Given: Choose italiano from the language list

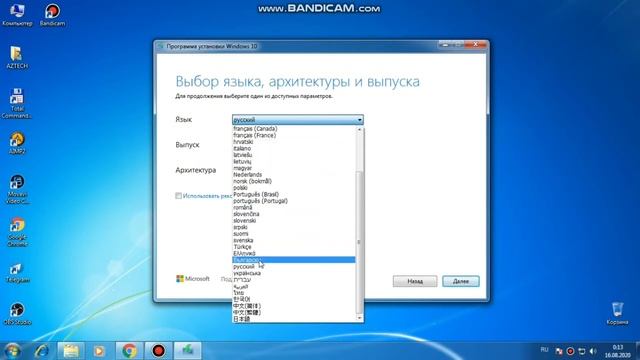Looking at the screenshot, I should 294,148.
